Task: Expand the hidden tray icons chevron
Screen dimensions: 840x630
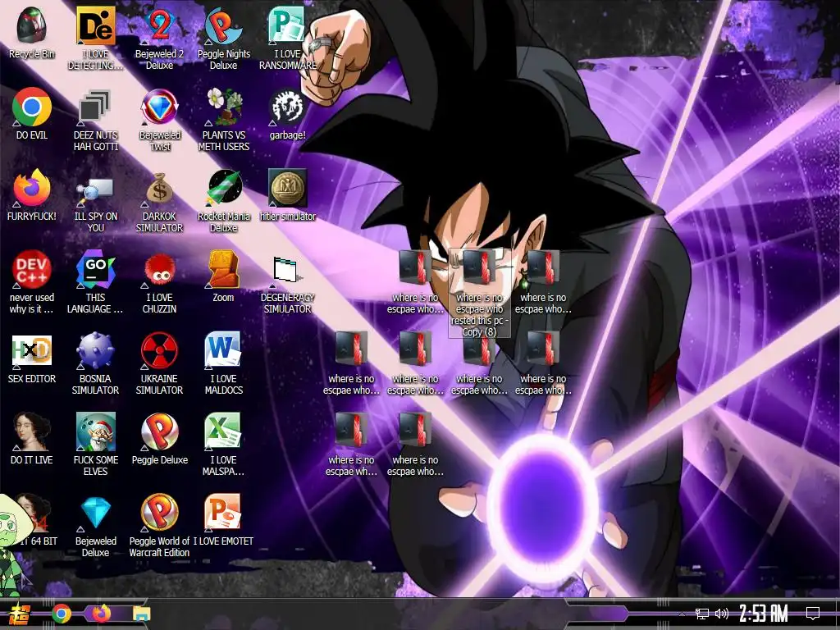Action: (x=682, y=614)
